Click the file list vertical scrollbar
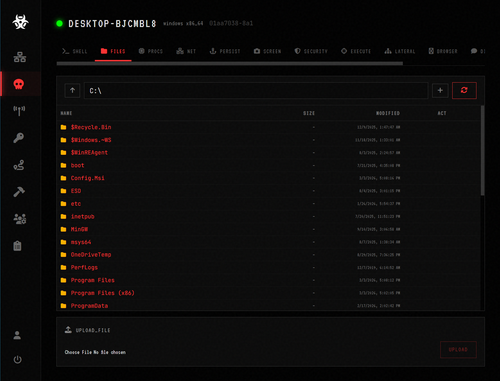This screenshot has height=381, width=500. coord(482,150)
